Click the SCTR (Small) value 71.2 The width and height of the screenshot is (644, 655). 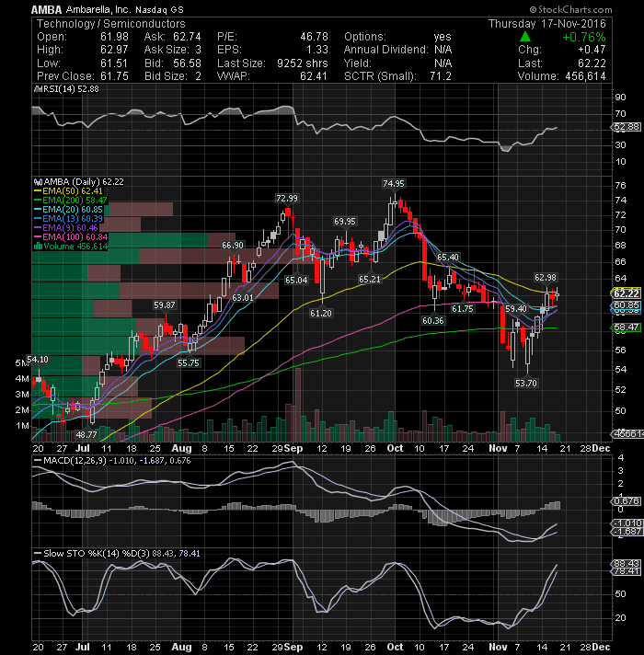point(440,76)
